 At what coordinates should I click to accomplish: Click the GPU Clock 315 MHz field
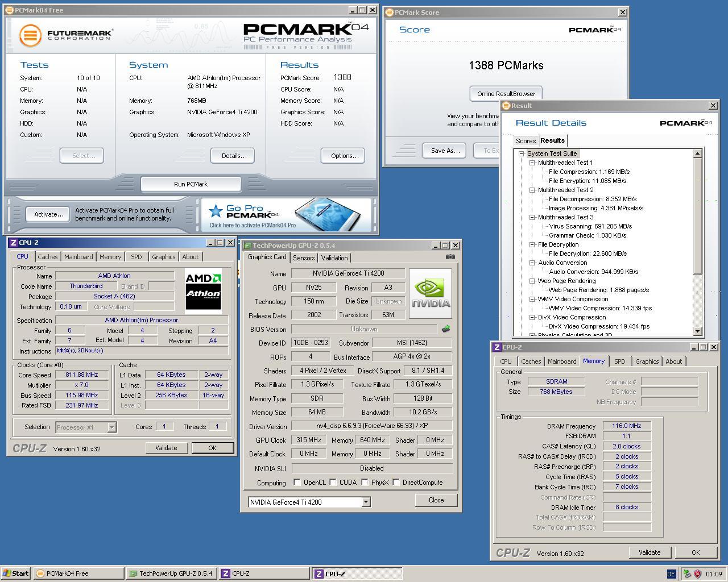pos(309,440)
